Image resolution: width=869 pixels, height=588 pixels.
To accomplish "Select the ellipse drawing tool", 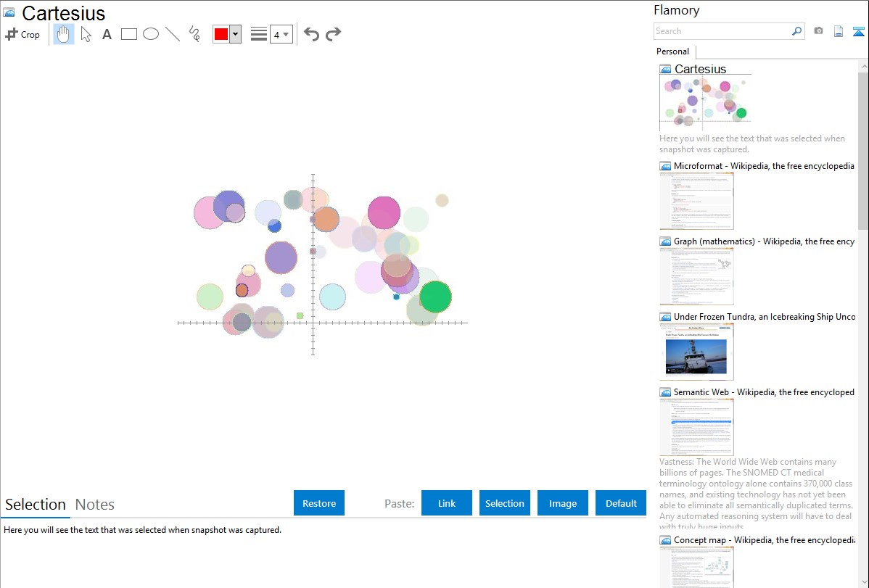I will click(151, 34).
